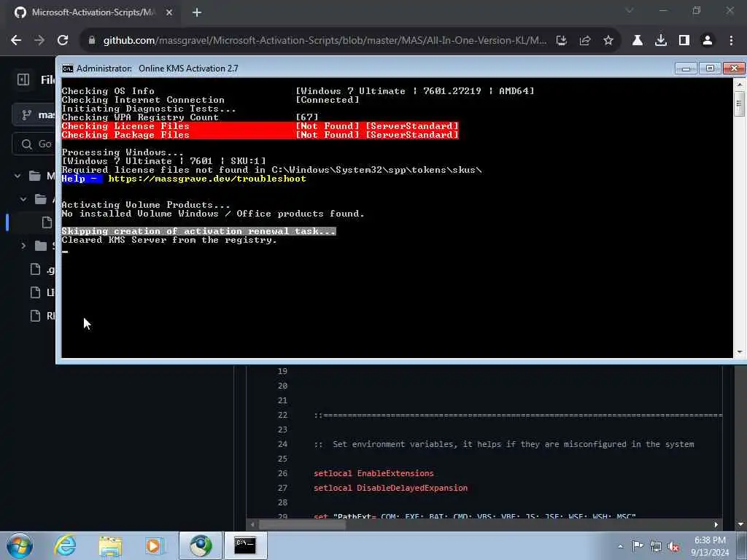The image size is (747, 560).
Task: Go back using Chrome's back arrow
Action: click(x=16, y=41)
